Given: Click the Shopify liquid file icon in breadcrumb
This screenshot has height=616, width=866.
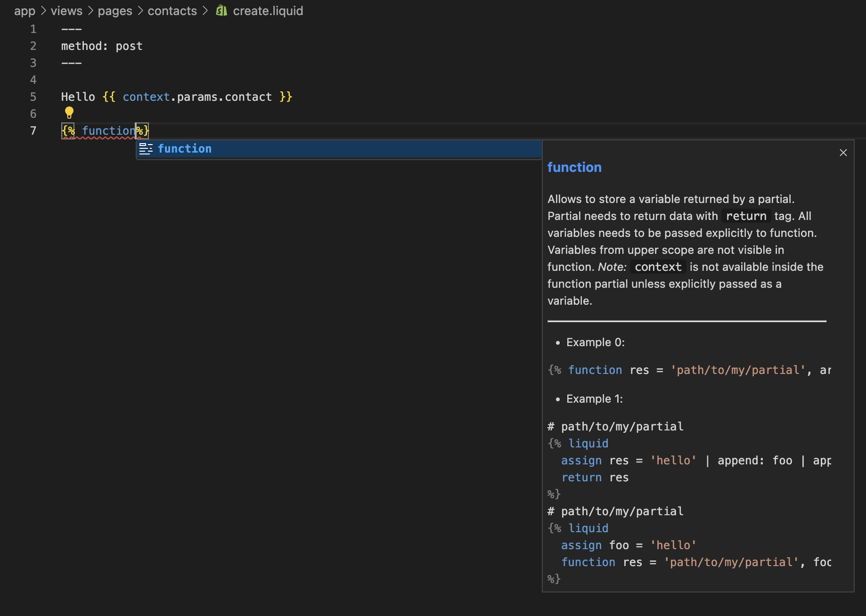Looking at the screenshot, I should (221, 10).
